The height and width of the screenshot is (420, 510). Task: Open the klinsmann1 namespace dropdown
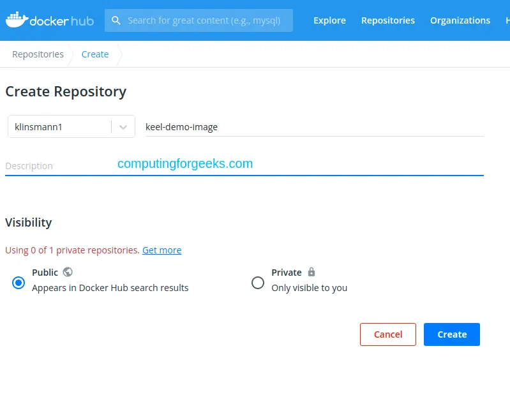[x=71, y=126]
